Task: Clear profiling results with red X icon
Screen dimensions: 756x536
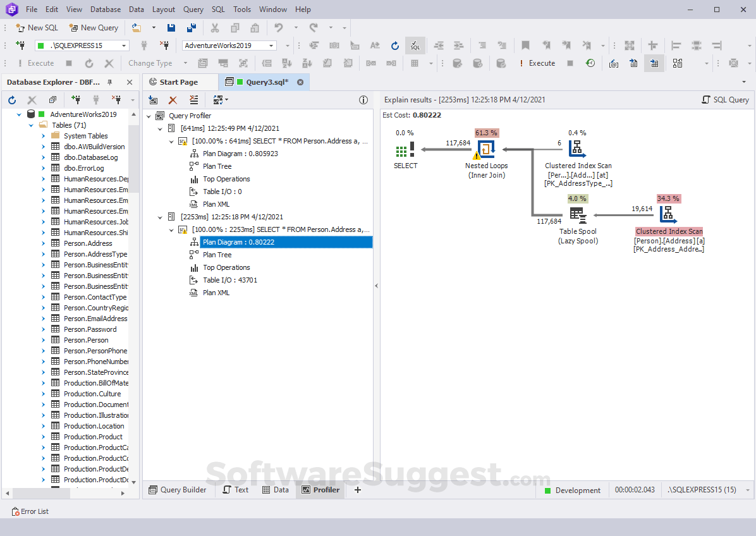Action: [173, 100]
